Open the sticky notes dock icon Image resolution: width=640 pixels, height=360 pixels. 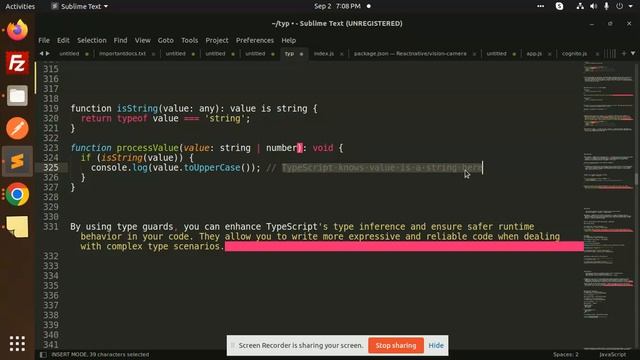[x=17, y=227]
